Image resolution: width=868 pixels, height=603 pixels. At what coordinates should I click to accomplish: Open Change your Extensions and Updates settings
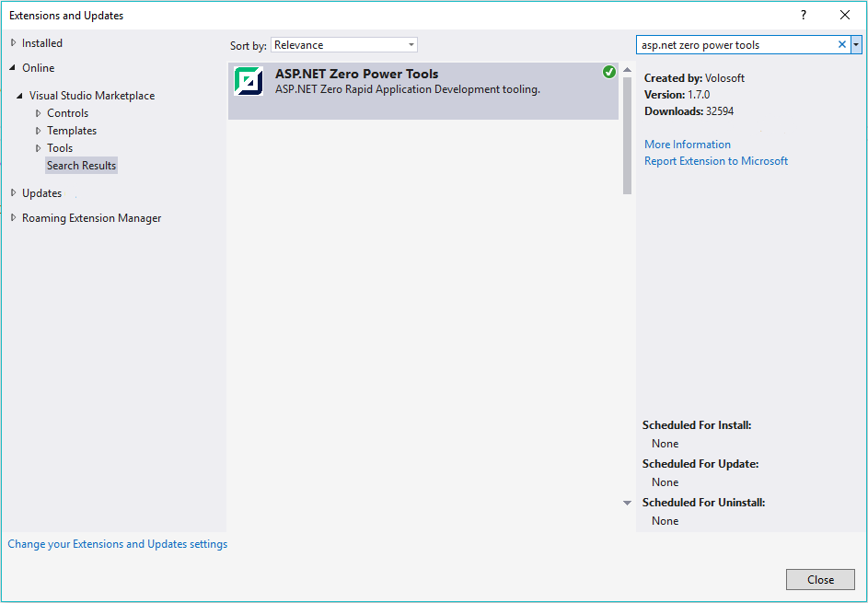tap(117, 544)
